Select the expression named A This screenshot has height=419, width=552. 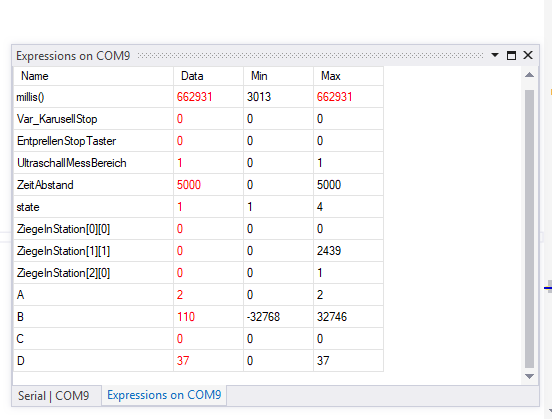coord(20,295)
